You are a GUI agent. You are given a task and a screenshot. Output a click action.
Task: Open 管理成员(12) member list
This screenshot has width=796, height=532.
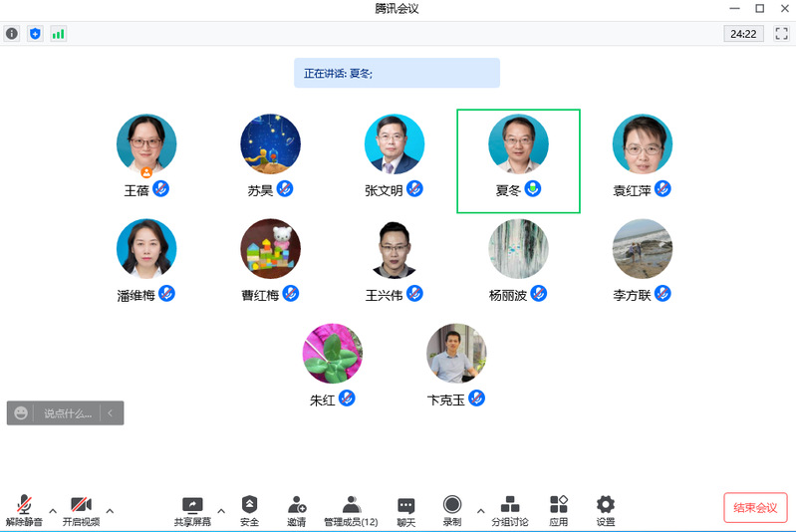click(x=351, y=511)
